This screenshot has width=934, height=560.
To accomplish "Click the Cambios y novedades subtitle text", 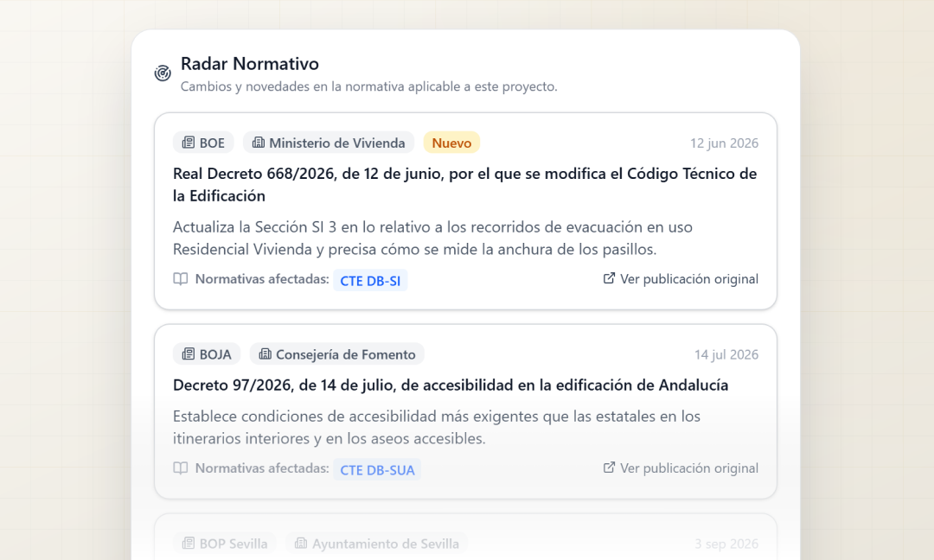I will click(x=368, y=86).
